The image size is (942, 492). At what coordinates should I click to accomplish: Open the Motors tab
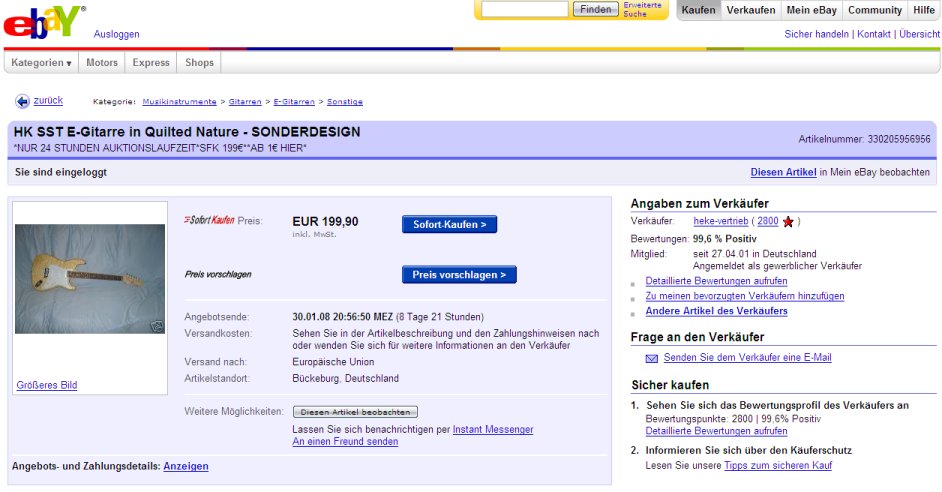click(102, 62)
